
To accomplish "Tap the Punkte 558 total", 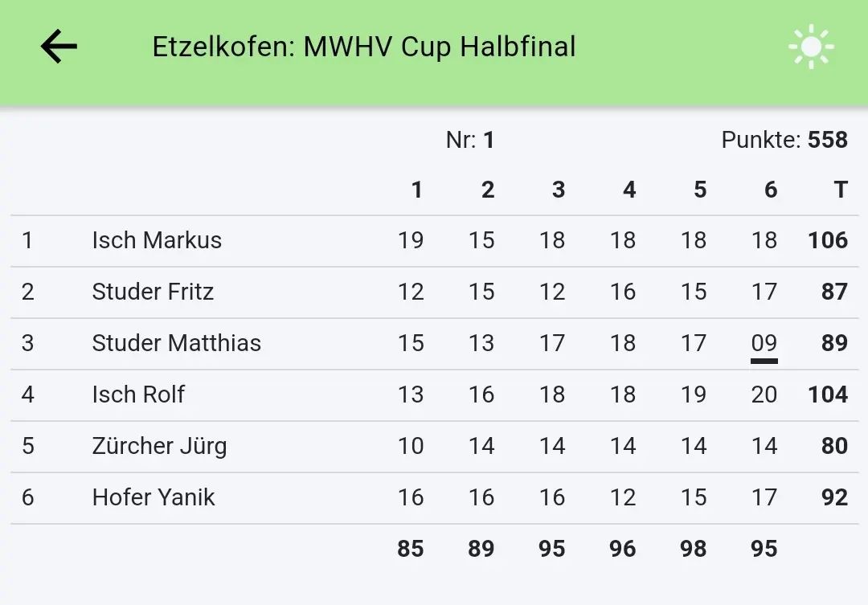I will pyautogui.click(x=784, y=140).
